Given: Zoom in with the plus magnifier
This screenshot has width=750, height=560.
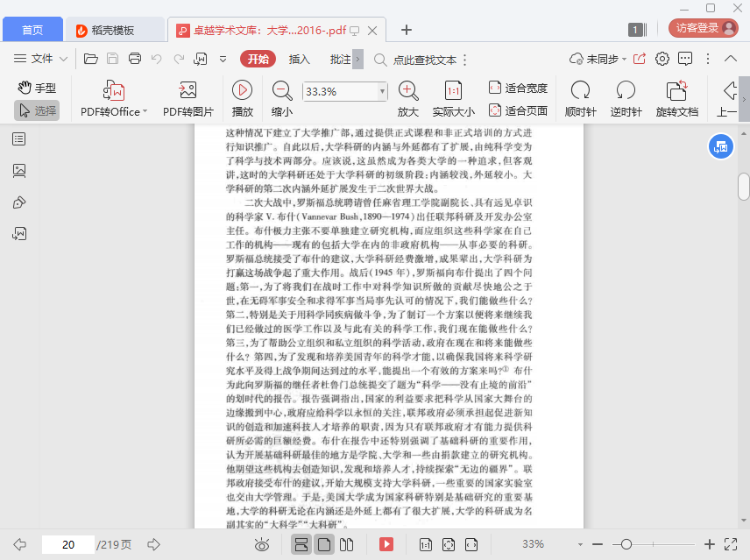Looking at the screenshot, I should click(408, 99).
